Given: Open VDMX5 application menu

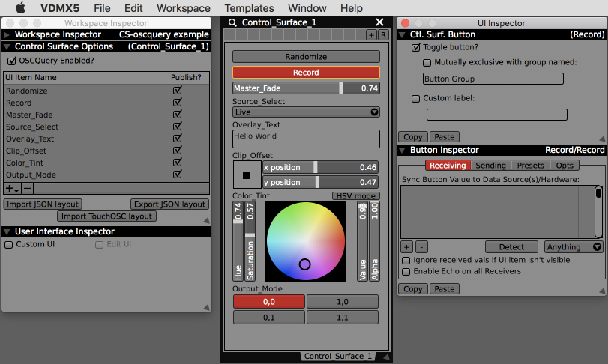Looking at the screenshot, I should click(x=60, y=8).
